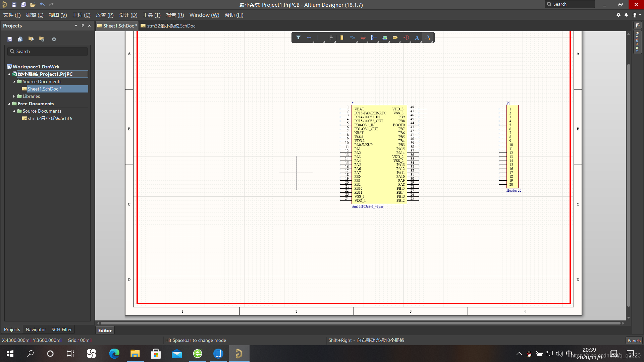
Task: Click the Save icon in the title bar
Action: [x=14, y=5]
